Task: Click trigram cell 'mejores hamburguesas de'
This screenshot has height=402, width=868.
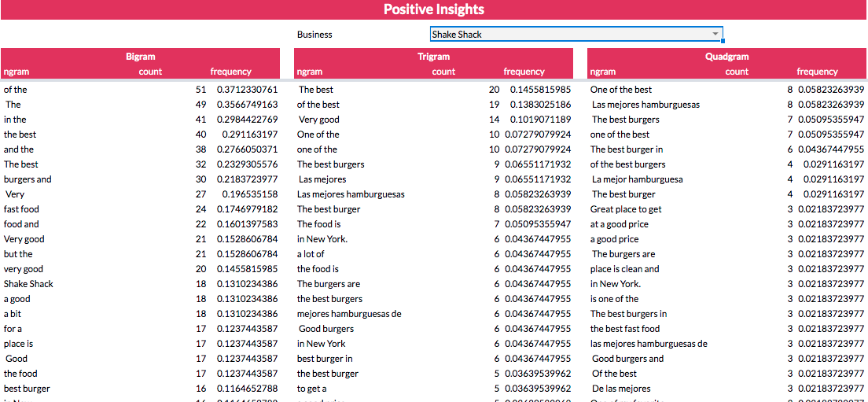Action: (x=349, y=314)
